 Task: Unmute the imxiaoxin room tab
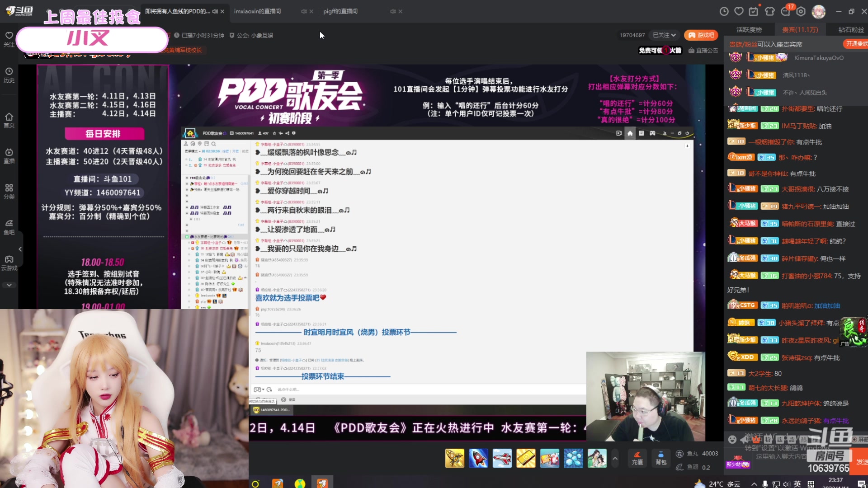point(304,11)
